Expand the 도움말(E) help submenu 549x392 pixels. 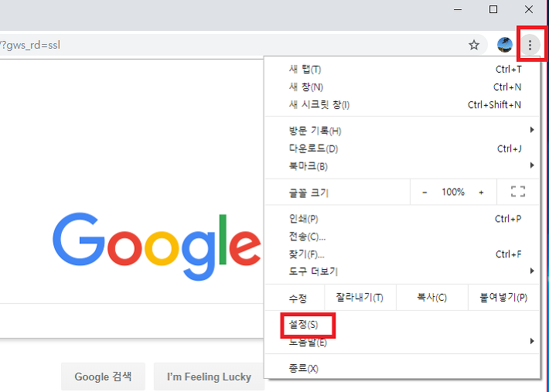coord(402,343)
